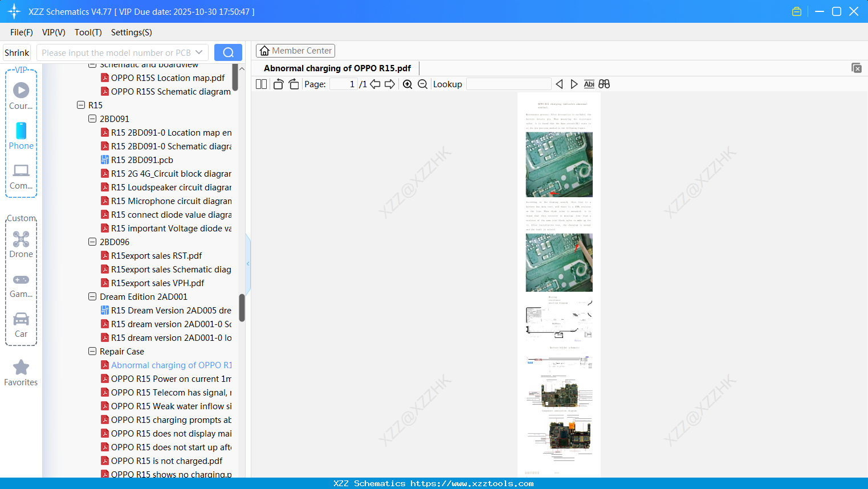Collapse the R15 tree node
Screen dimensions: 868x489
point(81,105)
